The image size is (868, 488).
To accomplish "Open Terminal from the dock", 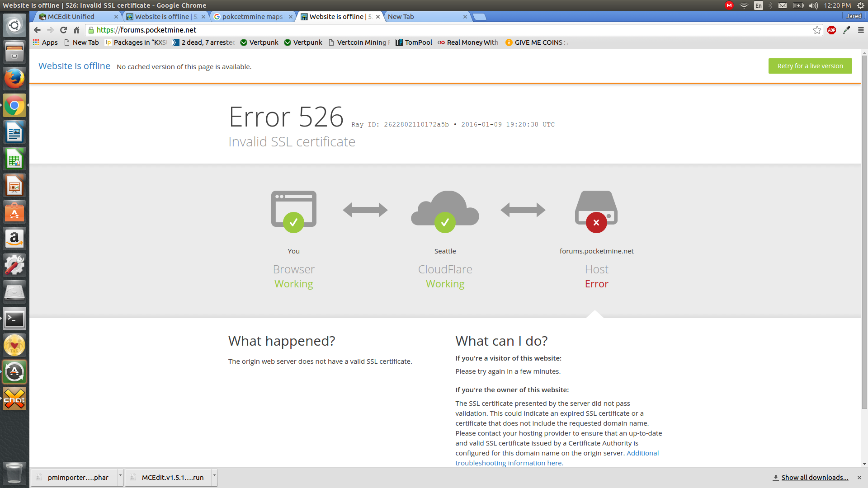I will (x=14, y=319).
